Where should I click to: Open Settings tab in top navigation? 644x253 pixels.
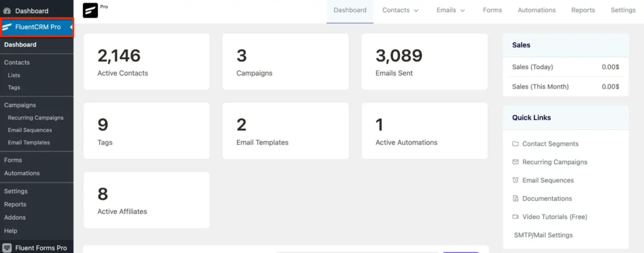[x=623, y=10]
